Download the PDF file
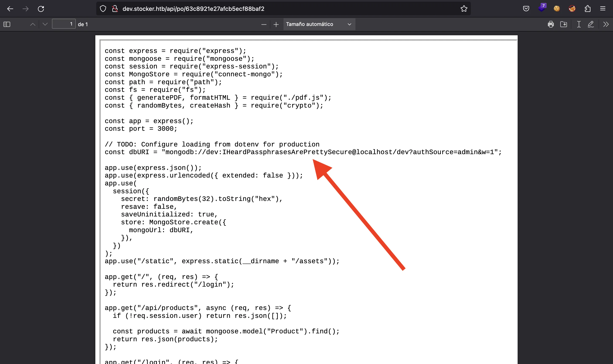Screen dimensions: 613x364 (564, 24)
